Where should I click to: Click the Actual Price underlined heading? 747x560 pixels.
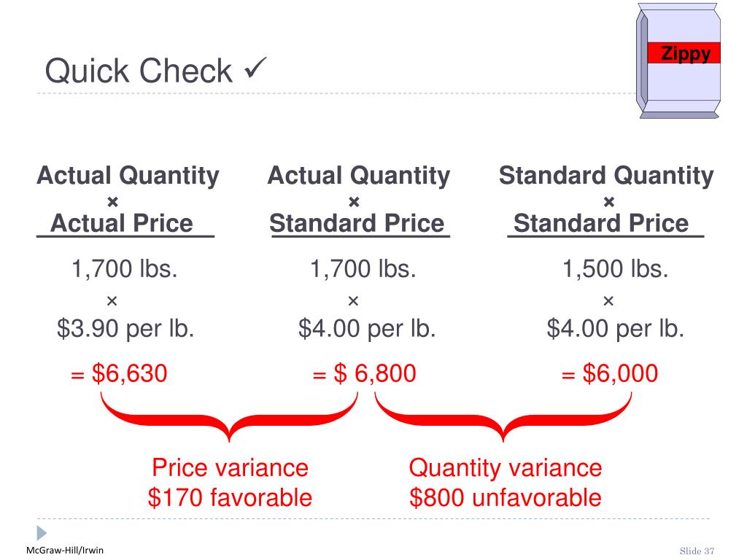(122, 223)
